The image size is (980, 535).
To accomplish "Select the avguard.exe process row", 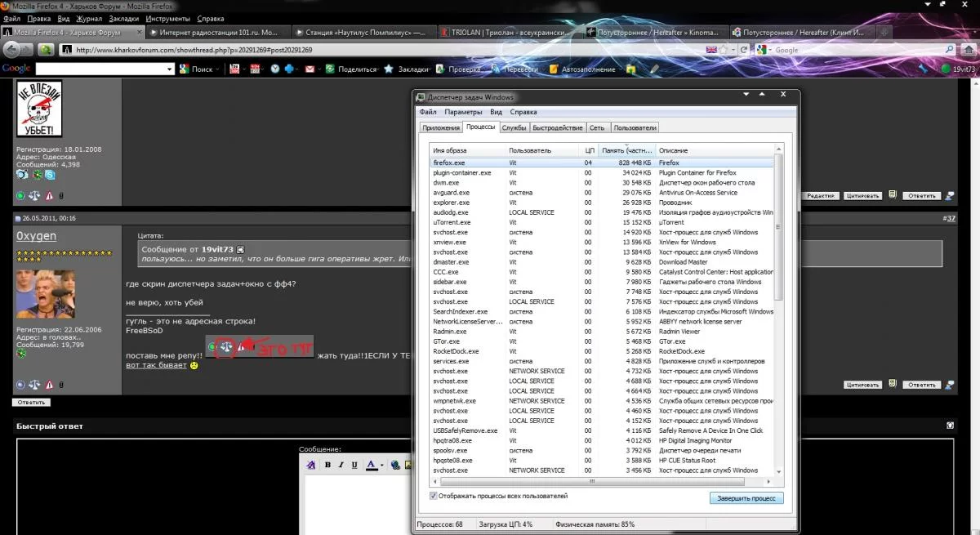I will click(x=602, y=193).
